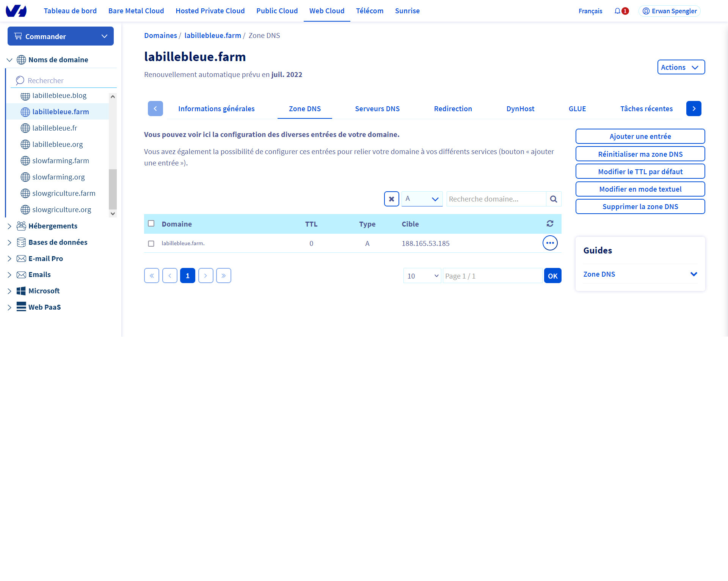Open actions menu for 188.165.53.185 record
The image size is (728, 581).
click(550, 243)
